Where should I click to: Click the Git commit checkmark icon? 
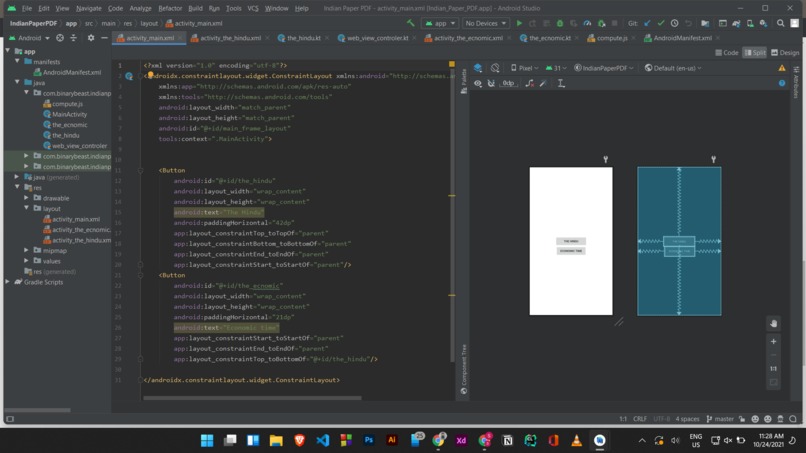point(661,23)
